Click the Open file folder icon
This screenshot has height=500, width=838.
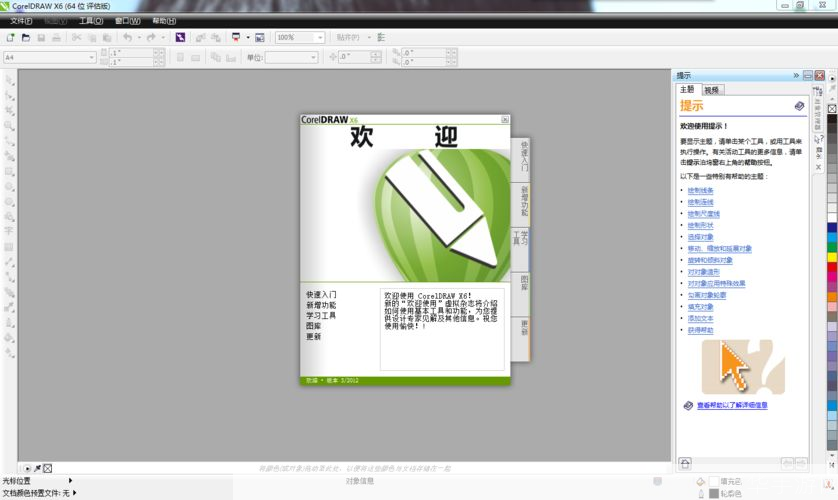point(26,37)
